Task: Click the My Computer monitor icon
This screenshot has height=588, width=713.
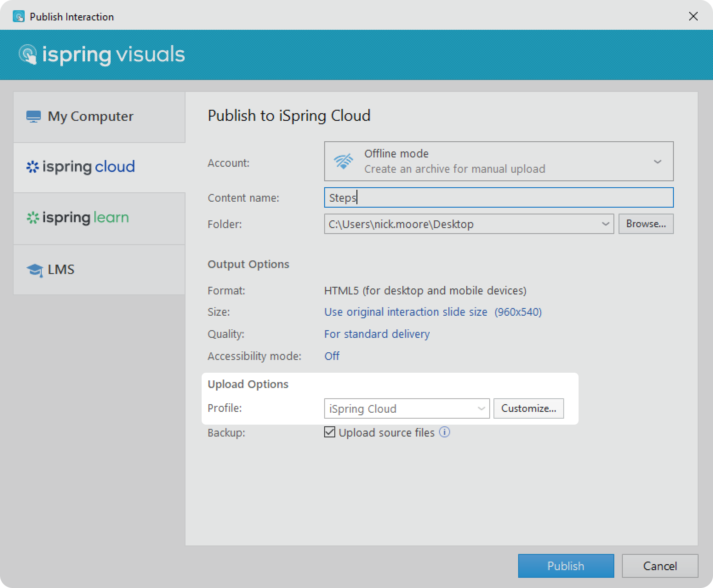Action: pyautogui.click(x=34, y=117)
